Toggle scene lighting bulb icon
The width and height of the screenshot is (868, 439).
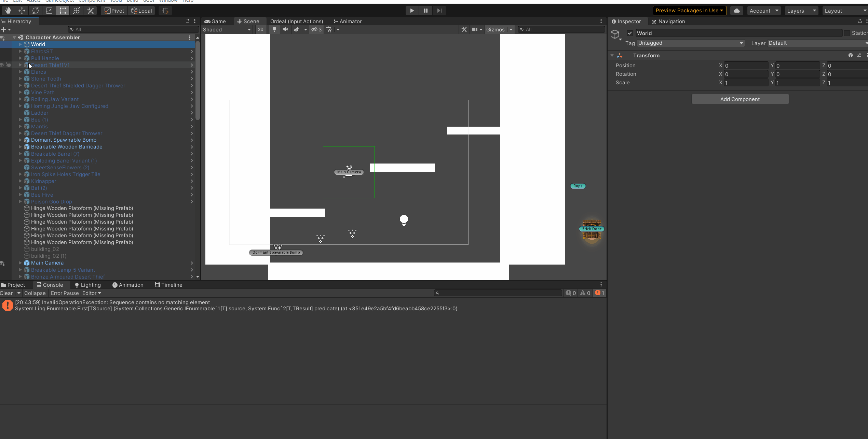coord(274,29)
